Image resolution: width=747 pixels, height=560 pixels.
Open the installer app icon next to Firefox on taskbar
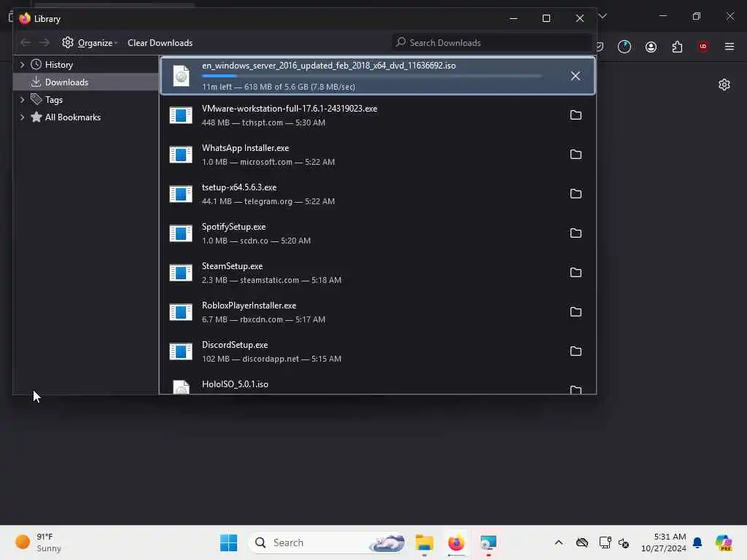(488, 542)
